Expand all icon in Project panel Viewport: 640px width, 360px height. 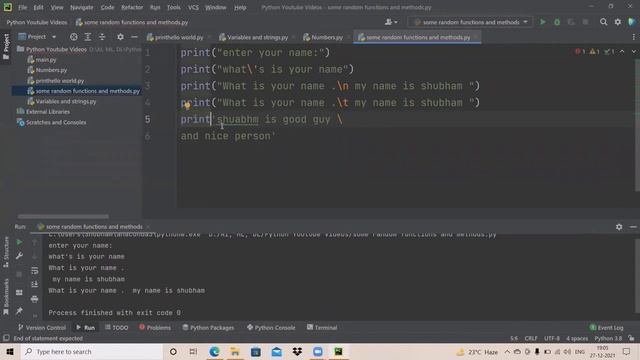(88, 37)
